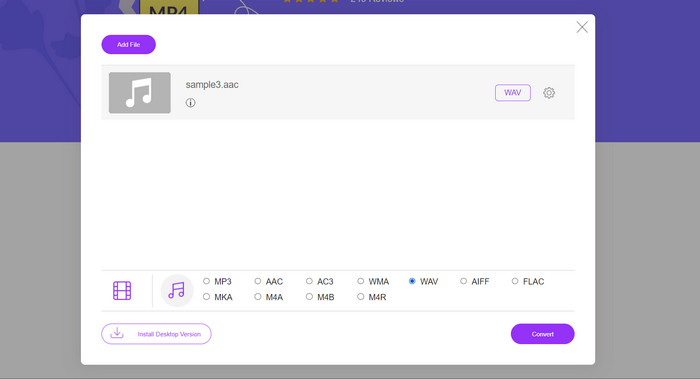Choose AC3 output format
This screenshot has height=379, width=700.
tap(309, 281)
